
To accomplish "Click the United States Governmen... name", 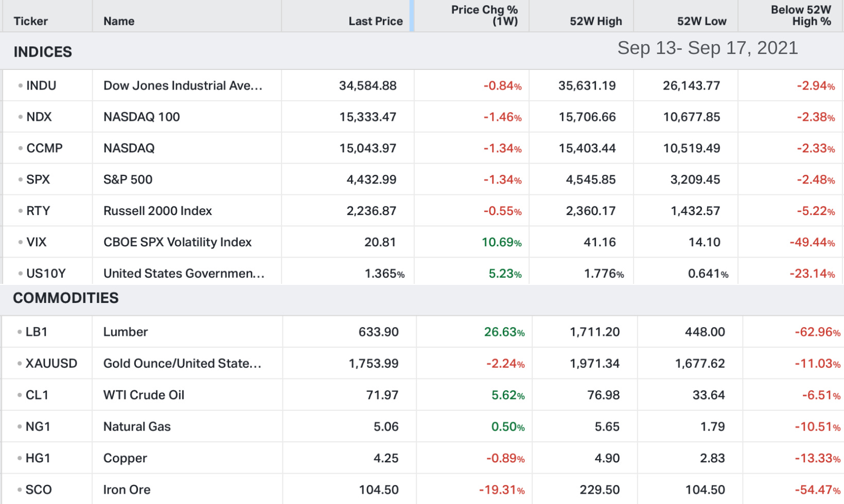I will pyautogui.click(x=184, y=274).
